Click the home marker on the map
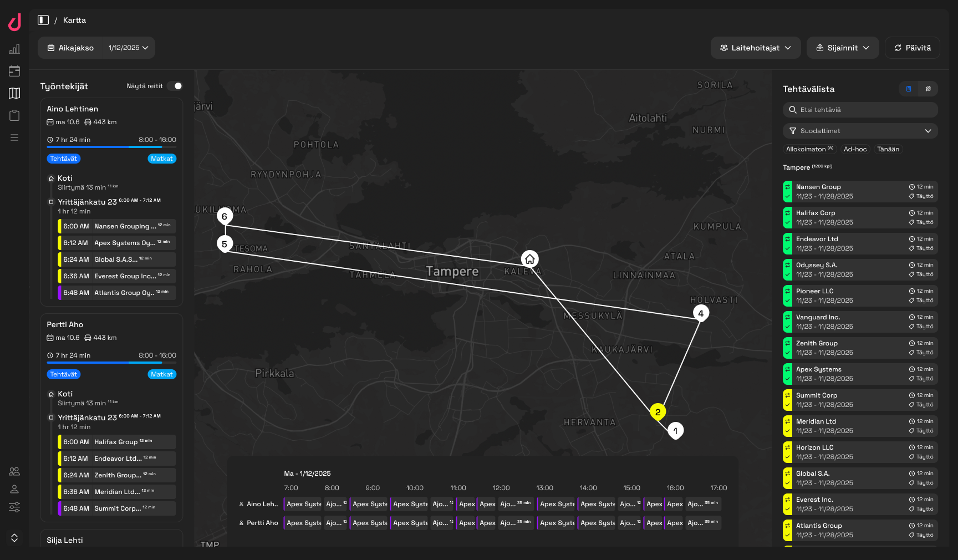Screen dimensions: 958x560 [x=530, y=259]
